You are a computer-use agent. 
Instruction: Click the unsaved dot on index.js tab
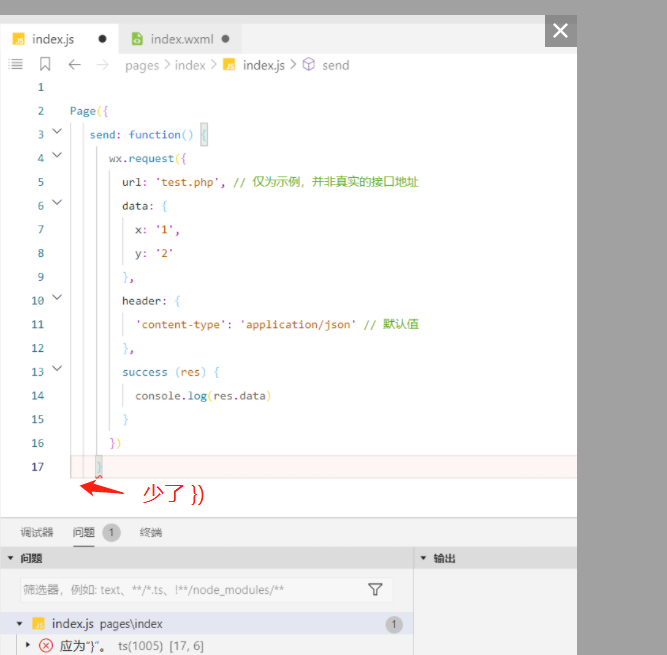click(102, 39)
